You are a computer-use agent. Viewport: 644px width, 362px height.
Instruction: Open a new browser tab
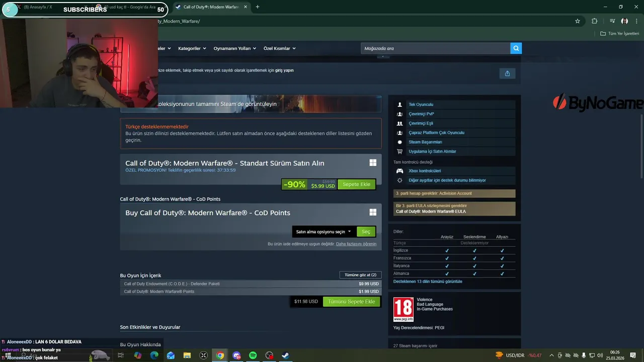(257, 7)
